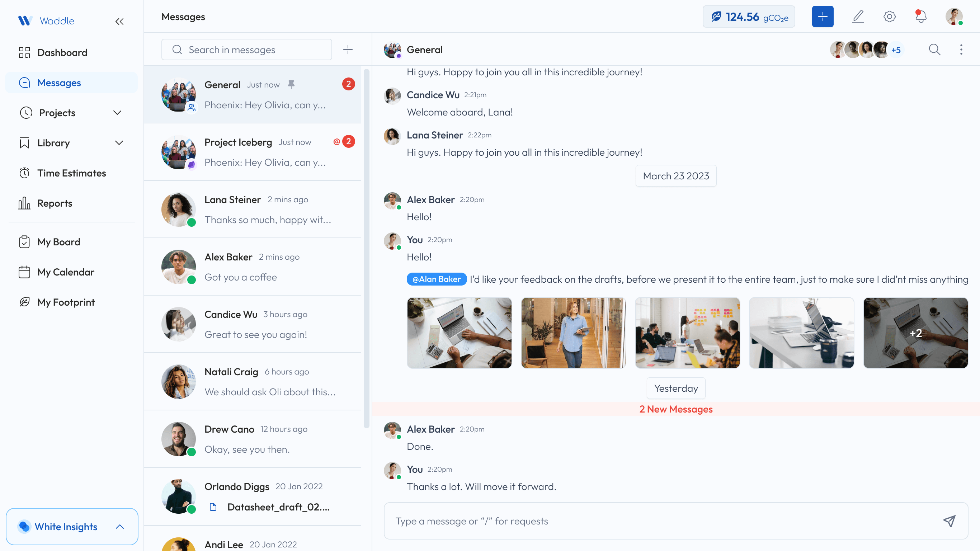
Task: Click the White Insights button
Action: [72, 527]
